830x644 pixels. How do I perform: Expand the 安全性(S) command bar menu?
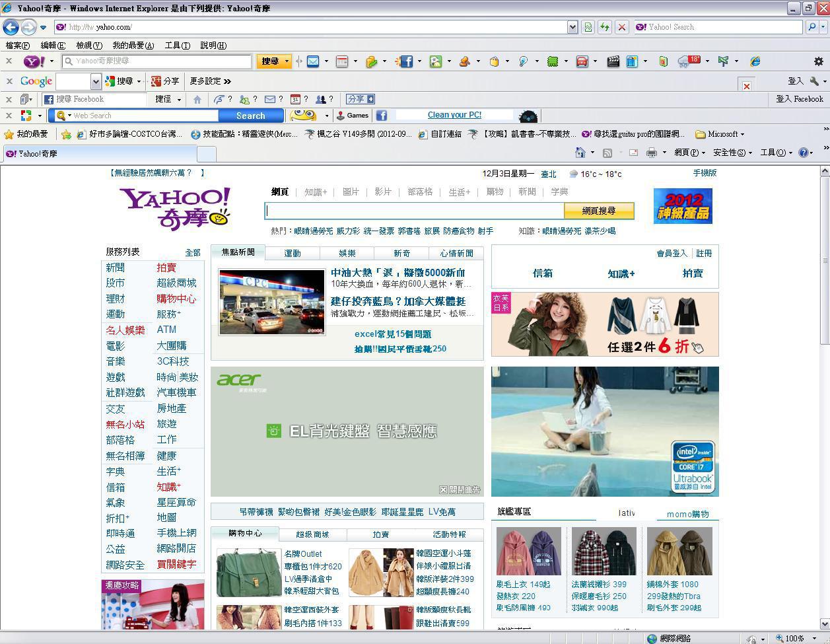click(x=732, y=153)
